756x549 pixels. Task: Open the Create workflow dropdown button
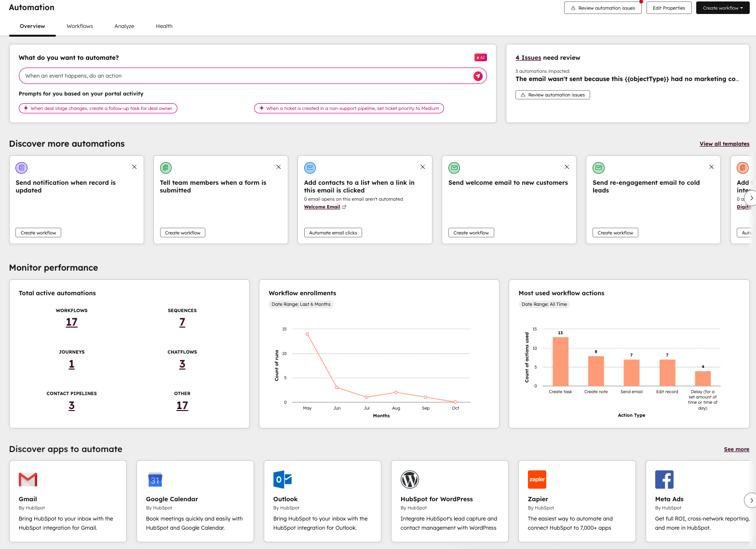coord(722,8)
